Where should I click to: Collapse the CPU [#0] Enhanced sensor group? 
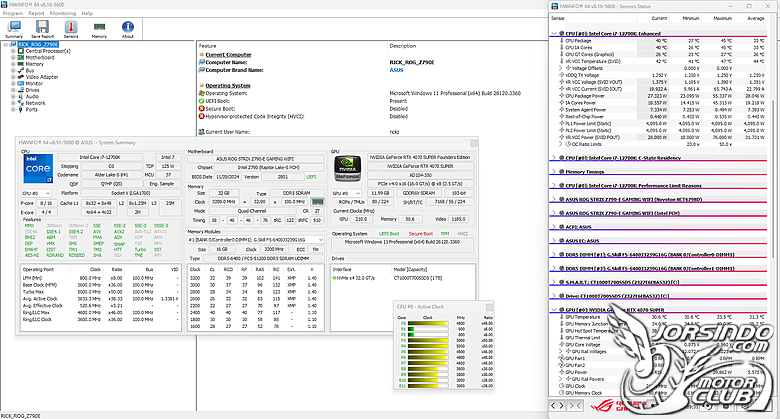click(x=554, y=33)
